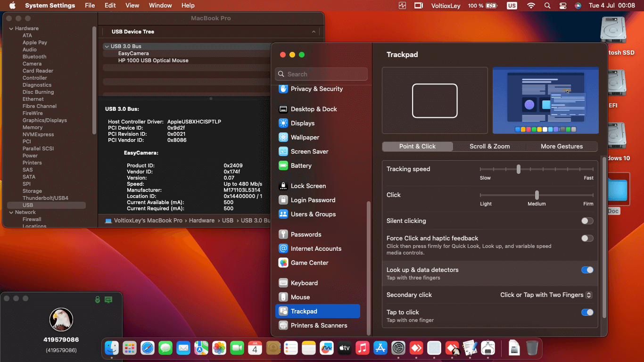The image size is (644, 362).
Task: Activate Siri from the menu bar
Action: (x=578, y=6)
